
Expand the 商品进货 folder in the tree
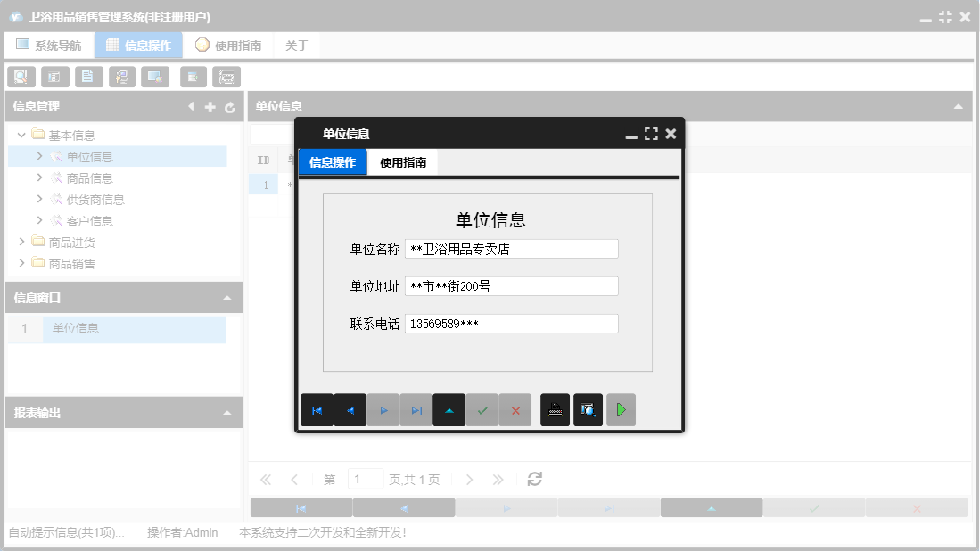coord(21,242)
